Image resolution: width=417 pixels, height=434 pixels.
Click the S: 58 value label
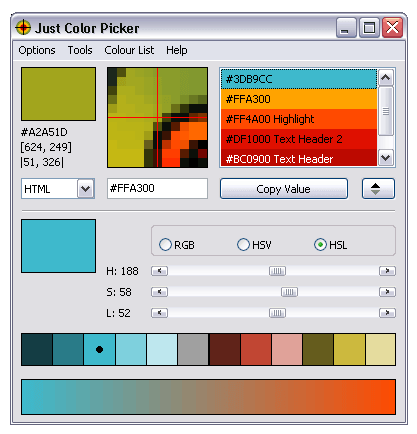click(x=119, y=292)
